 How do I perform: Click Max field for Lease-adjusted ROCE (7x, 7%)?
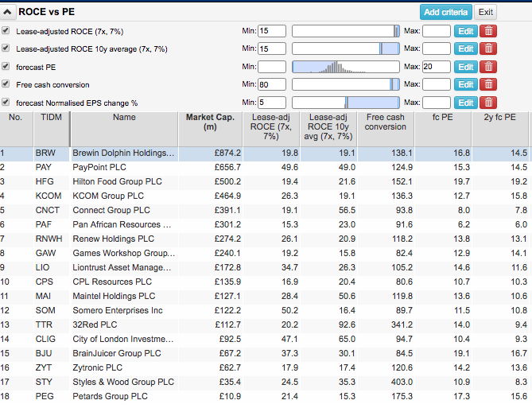click(x=437, y=31)
